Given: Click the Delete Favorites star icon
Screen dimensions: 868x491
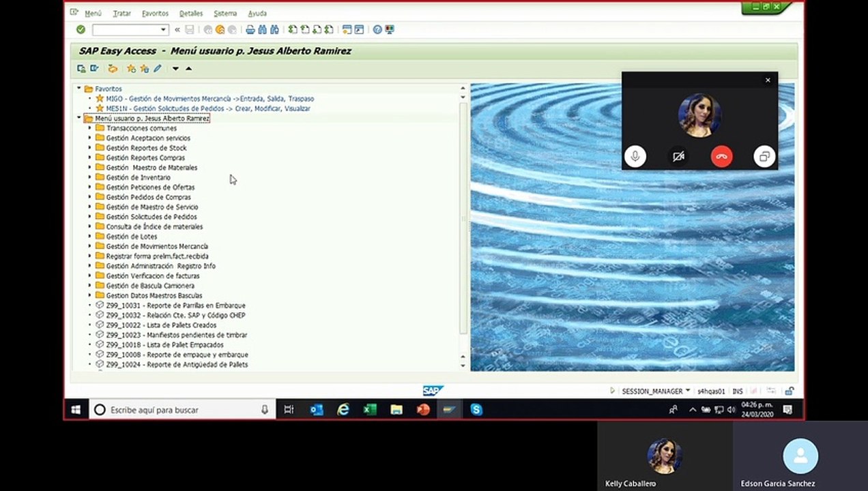Looking at the screenshot, I should (144, 68).
